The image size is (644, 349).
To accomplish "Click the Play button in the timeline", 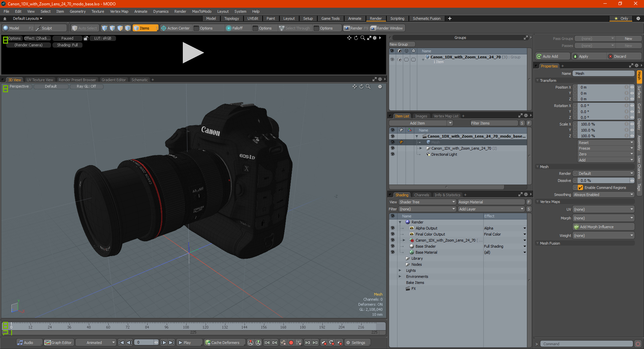I will [x=189, y=343].
